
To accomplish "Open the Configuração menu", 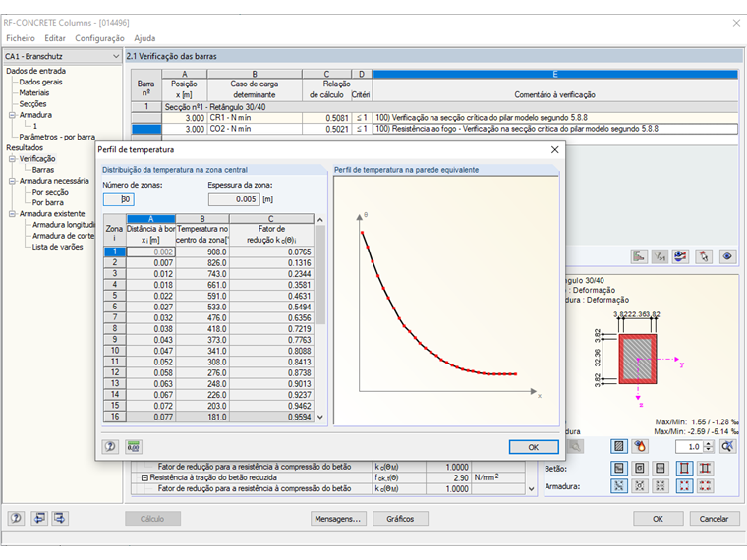I will coord(99,38).
